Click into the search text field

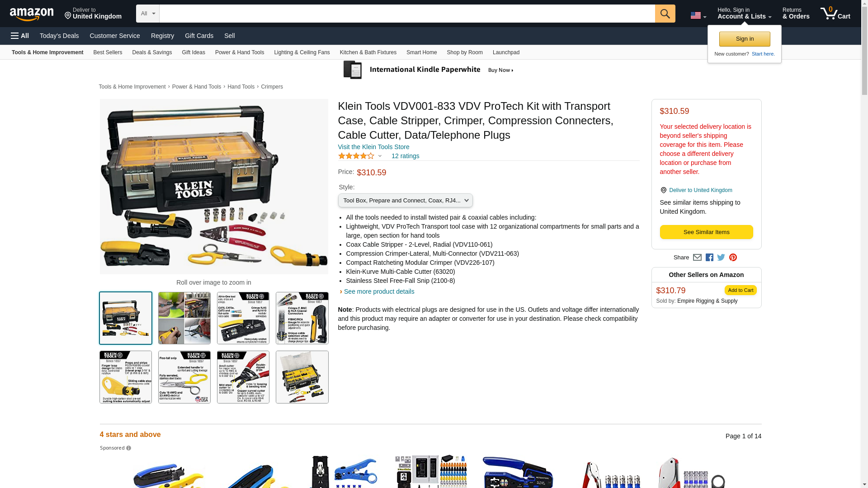407,14
